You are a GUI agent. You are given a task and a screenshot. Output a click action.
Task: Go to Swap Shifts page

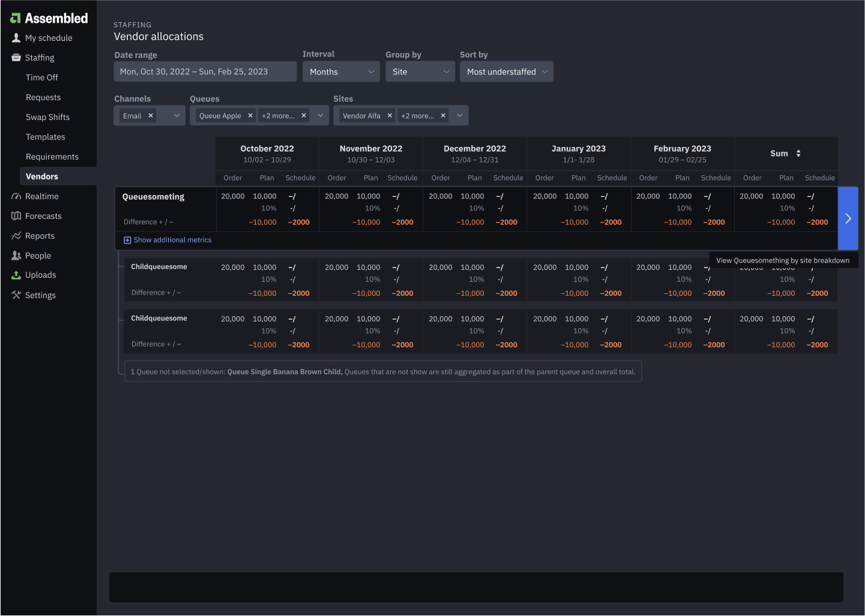(x=47, y=117)
